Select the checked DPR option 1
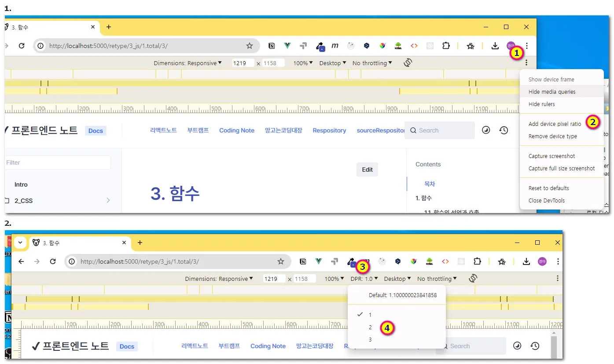Screen dimensions: 614x364 click(x=371, y=315)
